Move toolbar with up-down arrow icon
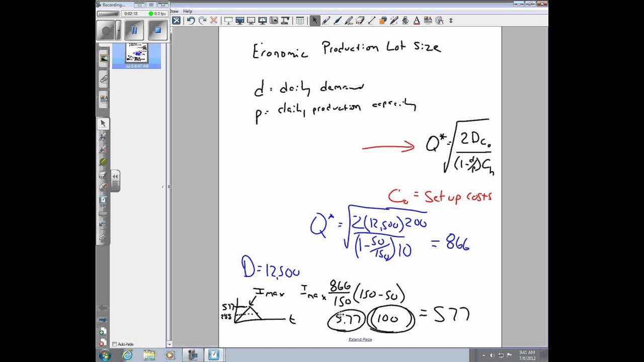The image size is (644, 362). pyautogui.click(x=451, y=21)
